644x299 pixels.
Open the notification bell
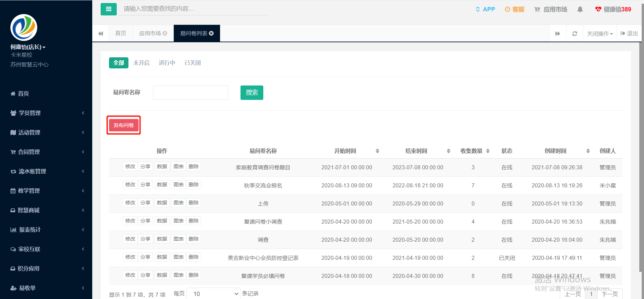pos(580,9)
